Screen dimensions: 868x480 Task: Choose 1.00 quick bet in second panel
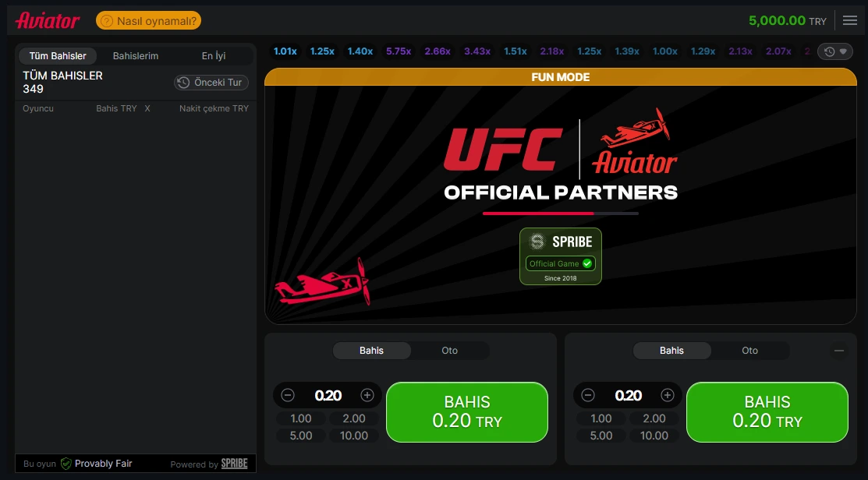tap(601, 418)
